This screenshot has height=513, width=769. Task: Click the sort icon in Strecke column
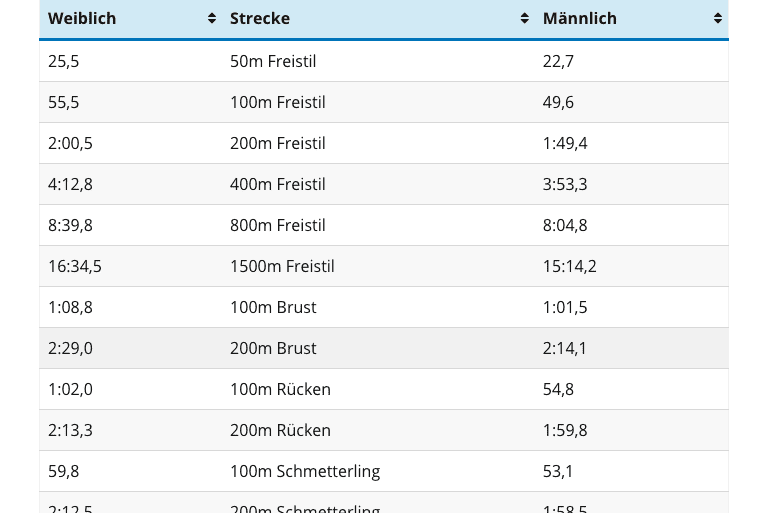tap(524, 19)
